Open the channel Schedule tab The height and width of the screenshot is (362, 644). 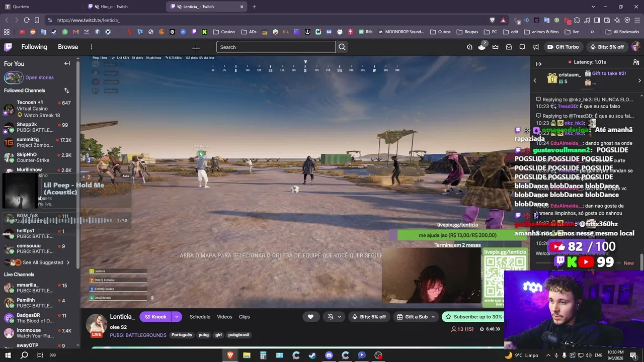(x=200, y=317)
